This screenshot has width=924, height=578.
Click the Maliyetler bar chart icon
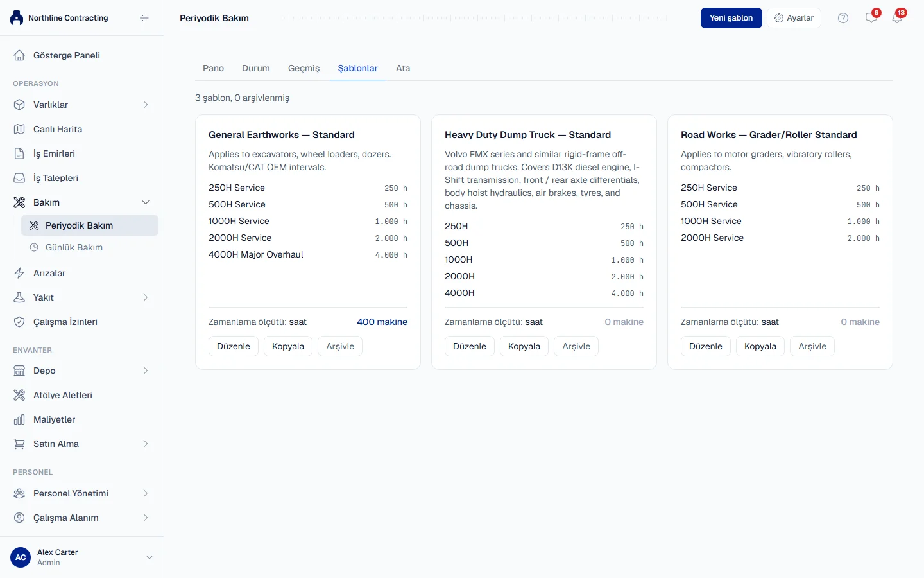click(19, 419)
